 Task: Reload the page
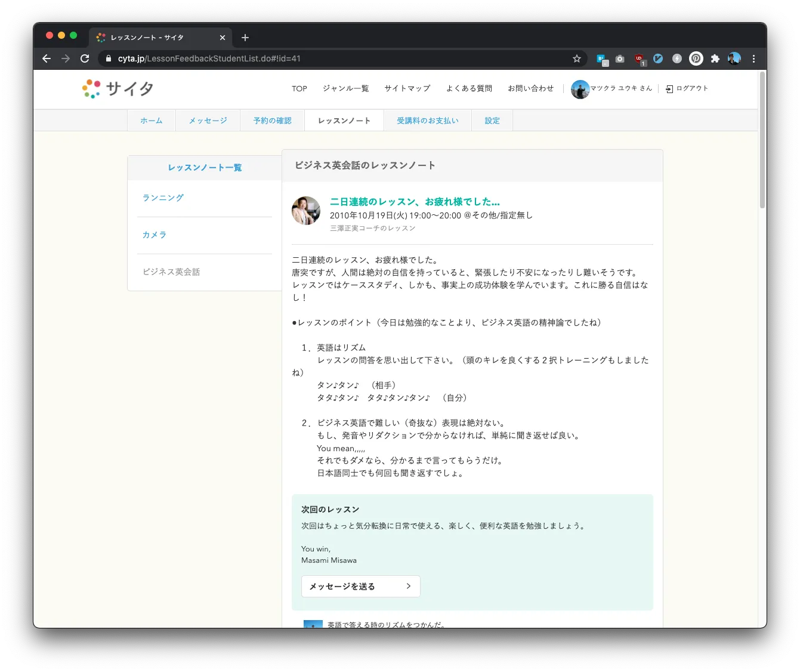click(85, 58)
